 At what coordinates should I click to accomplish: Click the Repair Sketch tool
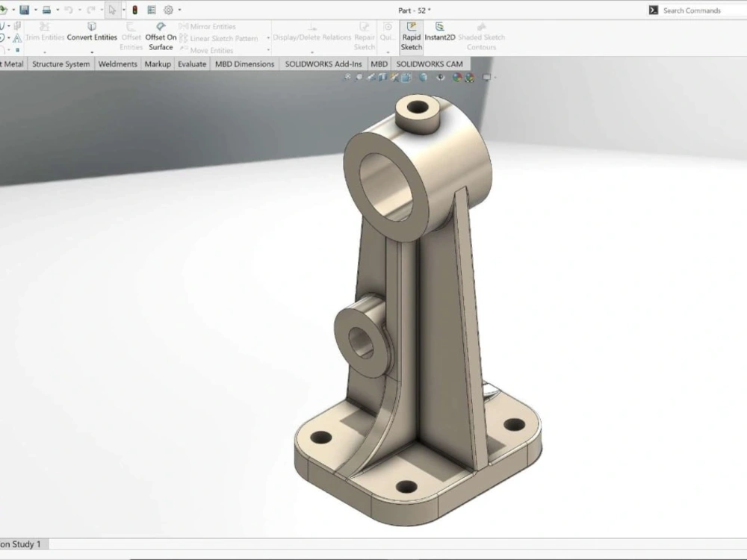(x=365, y=37)
